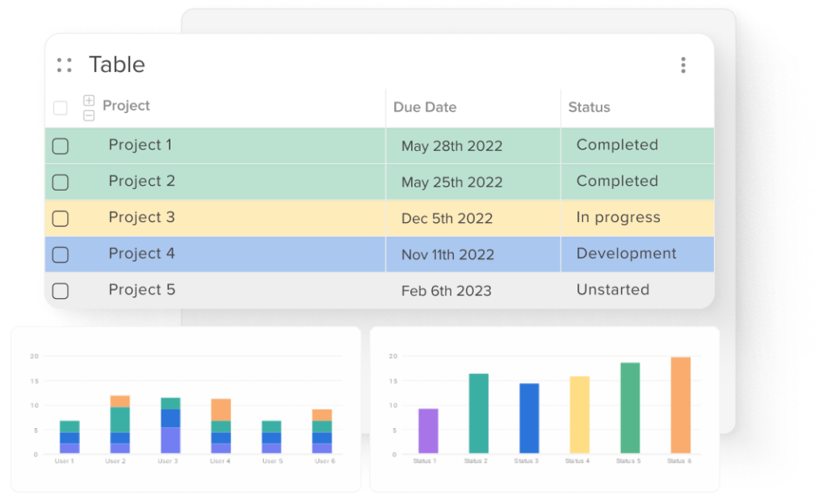The height and width of the screenshot is (504, 827).
Task: Click the teal Status 2 bar
Action: coord(479,414)
